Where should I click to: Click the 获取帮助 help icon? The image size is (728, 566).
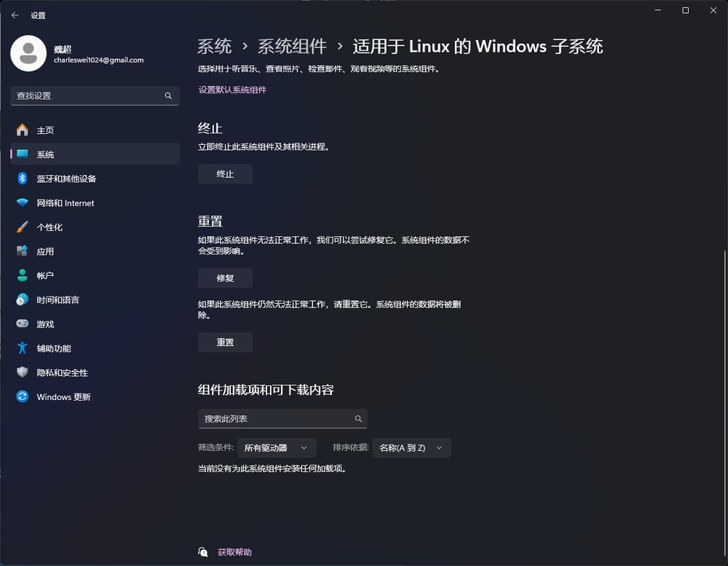[203, 552]
